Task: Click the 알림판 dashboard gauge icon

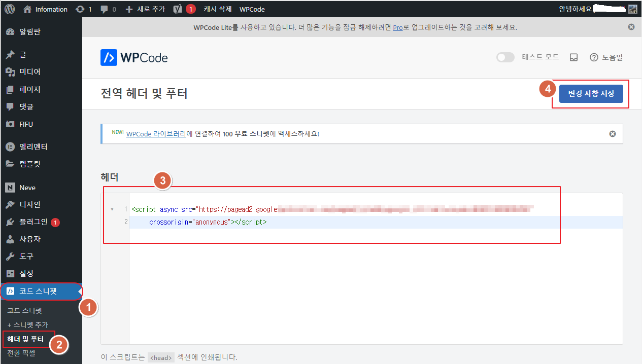Action: [x=10, y=31]
